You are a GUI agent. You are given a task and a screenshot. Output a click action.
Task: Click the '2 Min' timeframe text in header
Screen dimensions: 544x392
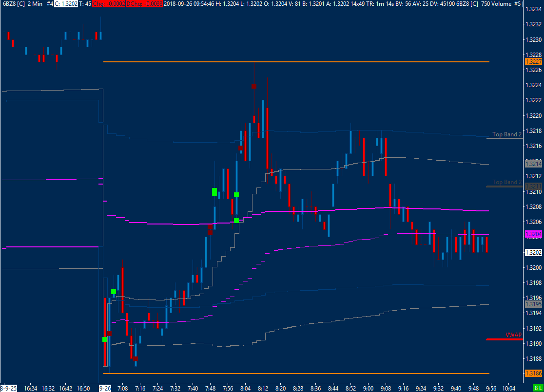click(x=35, y=4)
